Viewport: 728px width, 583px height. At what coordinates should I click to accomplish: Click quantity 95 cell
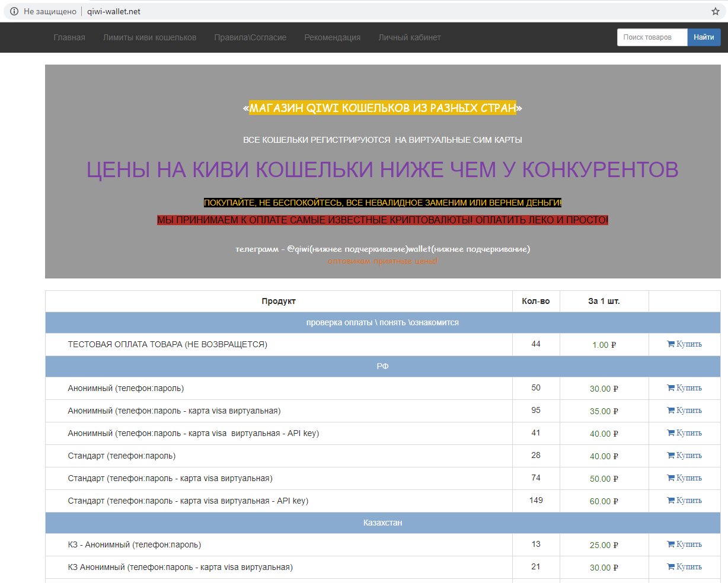coord(536,411)
